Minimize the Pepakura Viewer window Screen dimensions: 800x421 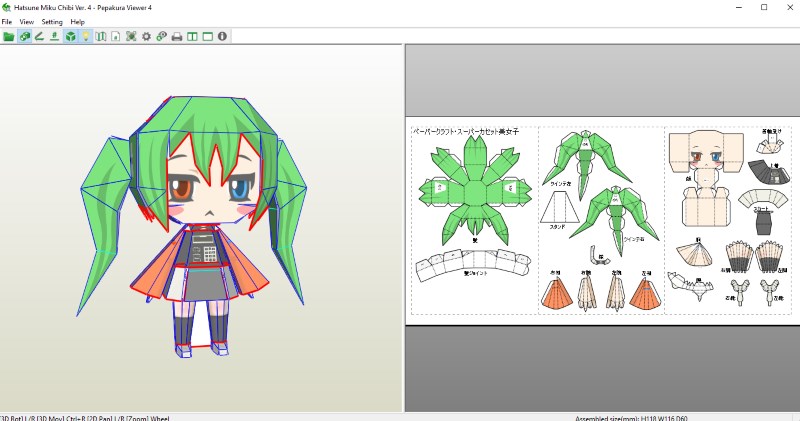click(x=739, y=7)
